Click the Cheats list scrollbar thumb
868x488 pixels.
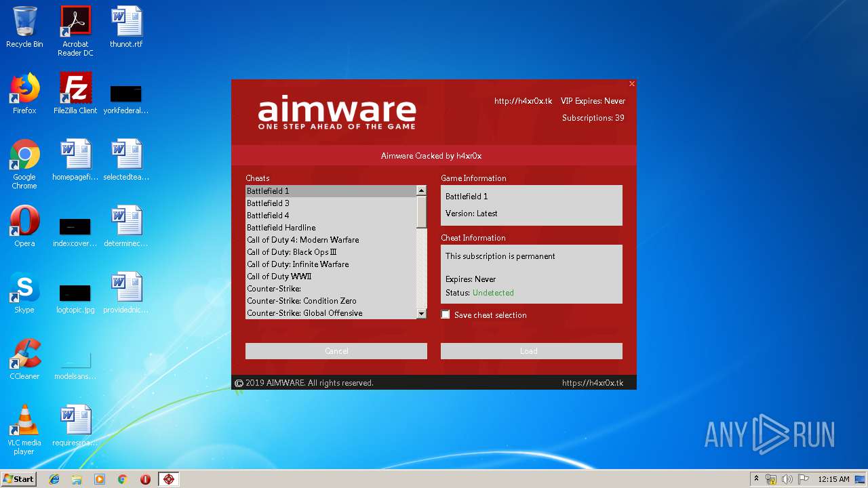click(422, 211)
